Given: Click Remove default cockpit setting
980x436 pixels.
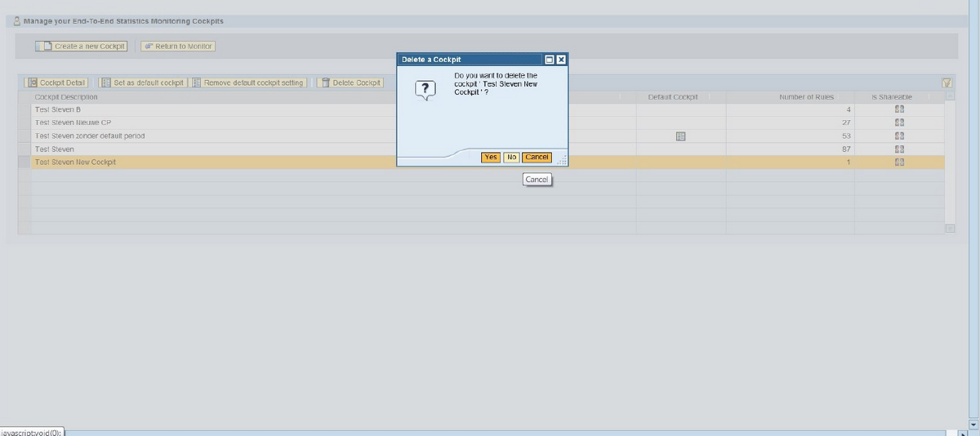Looking at the screenshot, I should (x=248, y=82).
